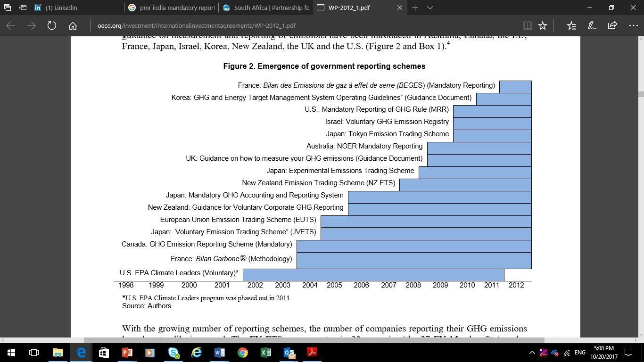This screenshot has height=362, width=644.
Task: Click 'U.S. EPA Climate Leaders (Voluntary)*' label
Action: (x=179, y=273)
